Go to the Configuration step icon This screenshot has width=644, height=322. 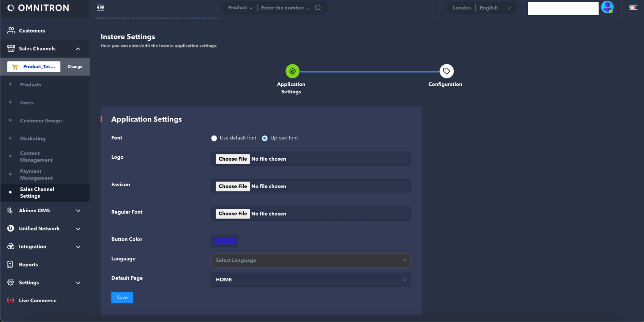[446, 71]
